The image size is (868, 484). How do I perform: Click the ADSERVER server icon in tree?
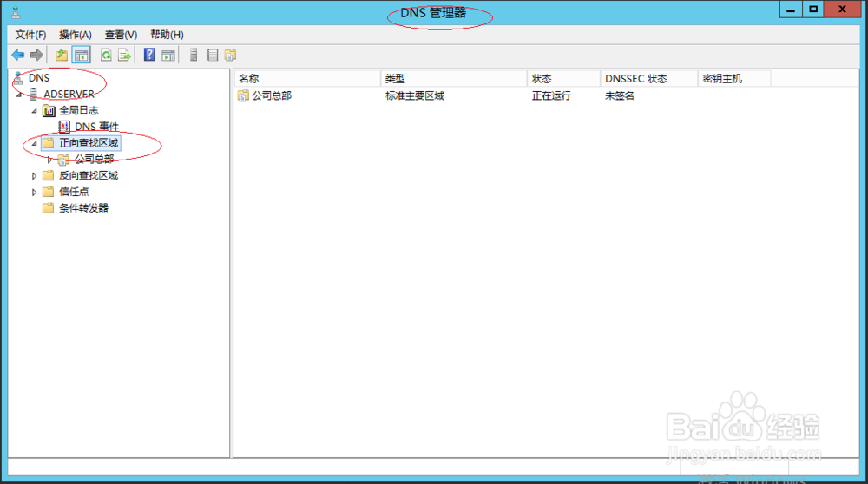(x=35, y=94)
